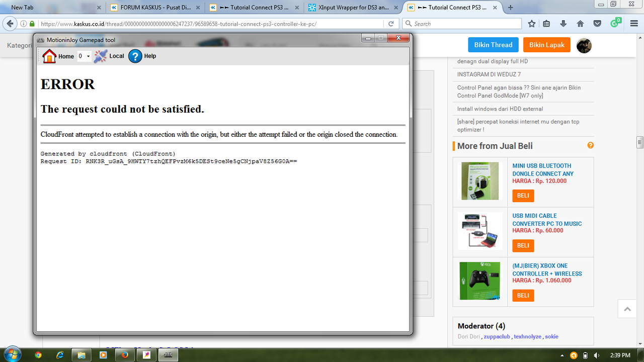This screenshot has width=644, height=362.
Task: Click the site information icon in address bar
Action: click(x=24, y=24)
